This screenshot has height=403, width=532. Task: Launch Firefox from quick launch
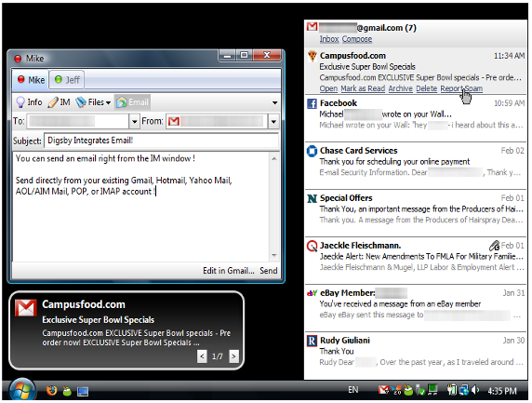51,391
